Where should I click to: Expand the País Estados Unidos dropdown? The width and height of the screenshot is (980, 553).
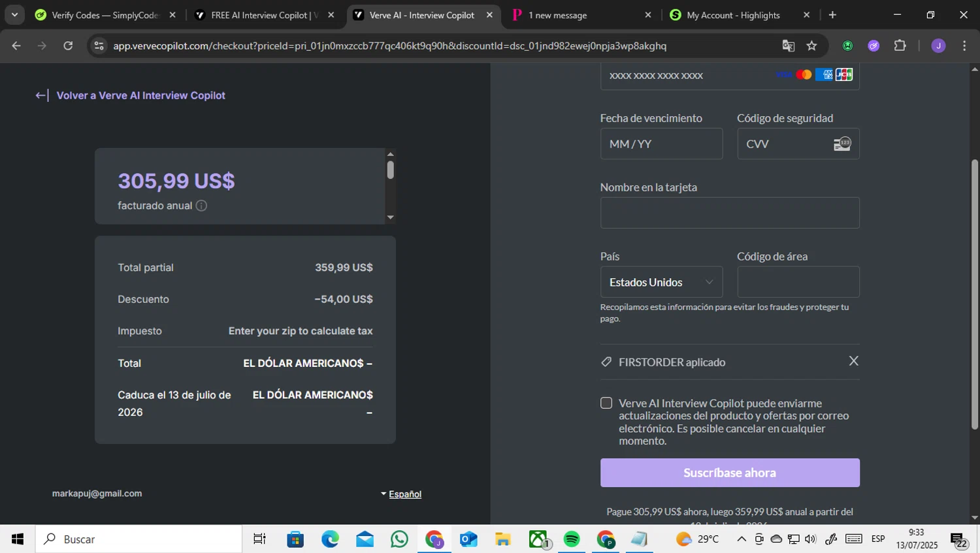click(661, 282)
